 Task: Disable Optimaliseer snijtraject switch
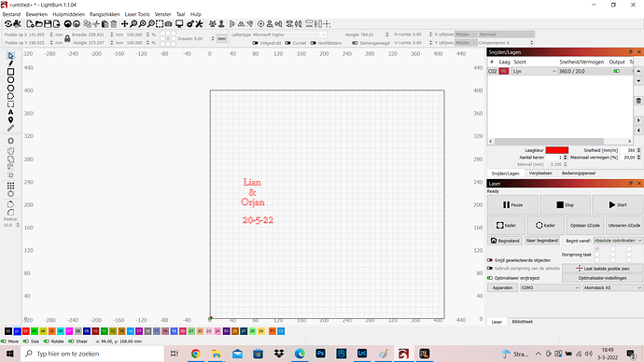(490, 278)
